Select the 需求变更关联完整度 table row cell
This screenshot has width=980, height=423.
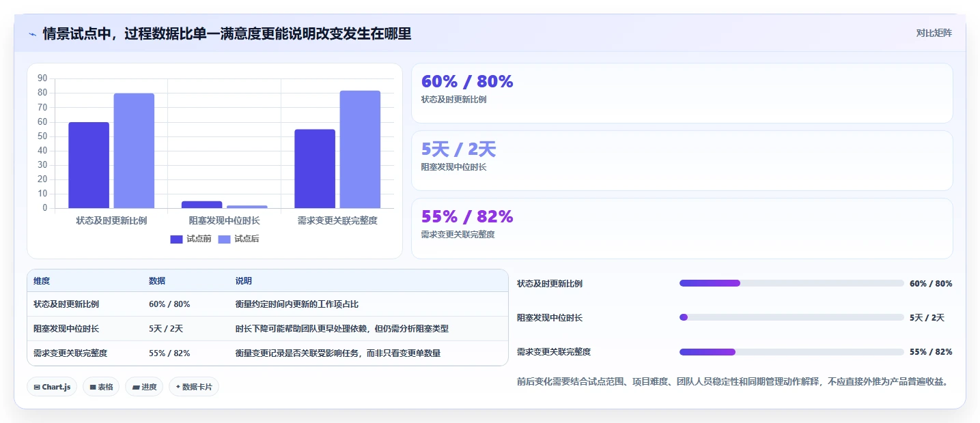point(70,353)
